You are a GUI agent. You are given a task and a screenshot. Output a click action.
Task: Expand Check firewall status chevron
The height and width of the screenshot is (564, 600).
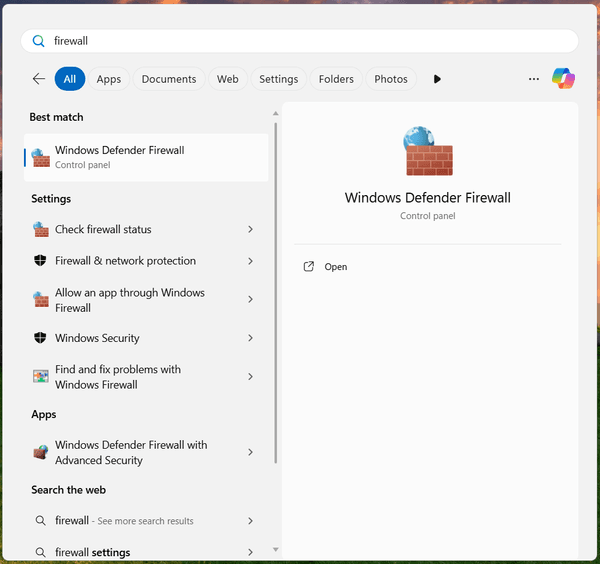[x=250, y=229]
